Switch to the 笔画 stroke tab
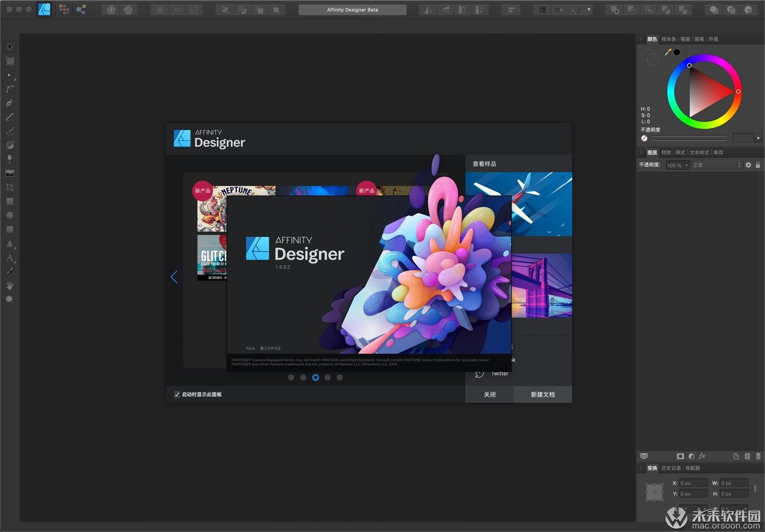This screenshot has height=532, width=765. tap(685, 39)
